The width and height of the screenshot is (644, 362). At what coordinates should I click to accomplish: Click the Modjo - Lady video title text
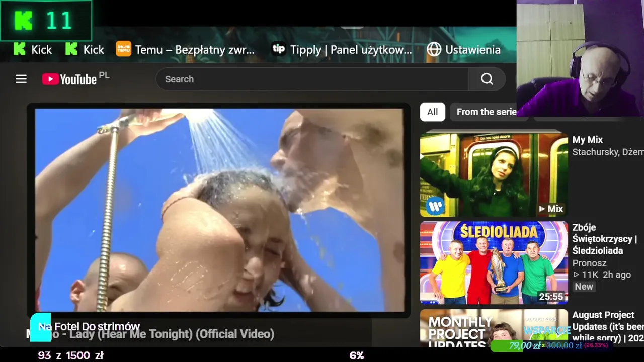[151, 334]
